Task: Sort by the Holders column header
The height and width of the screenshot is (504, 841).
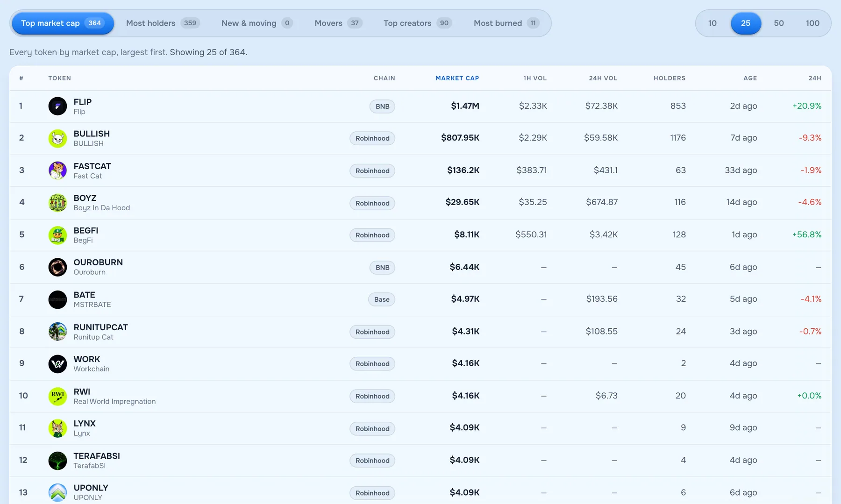Action: (x=670, y=78)
